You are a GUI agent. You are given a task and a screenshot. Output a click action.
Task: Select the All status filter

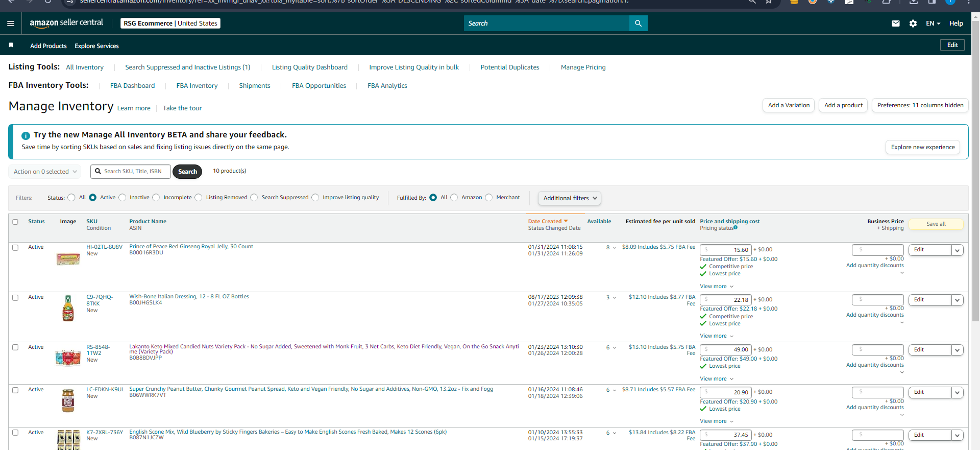[x=71, y=198]
